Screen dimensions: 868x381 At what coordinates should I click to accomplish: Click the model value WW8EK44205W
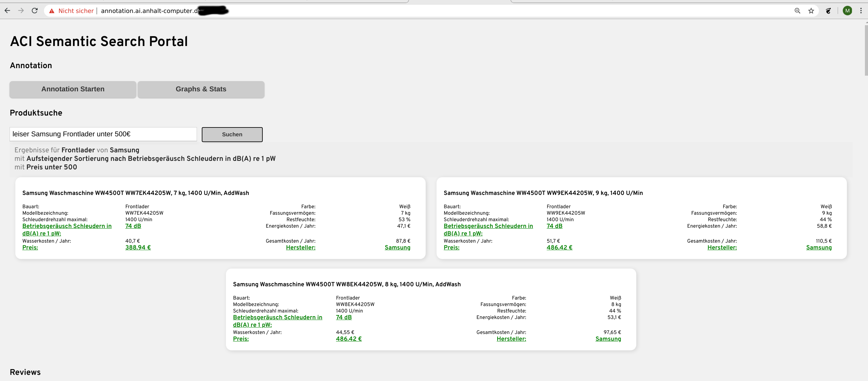coord(355,304)
